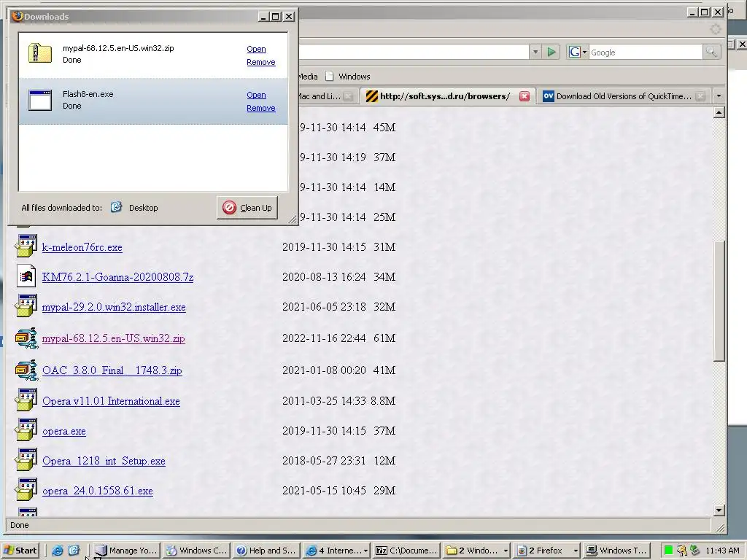Click the Flash8-en.exe program icon in Downloads
Image resolution: width=747 pixels, height=560 pixels.
coord(40,100)
